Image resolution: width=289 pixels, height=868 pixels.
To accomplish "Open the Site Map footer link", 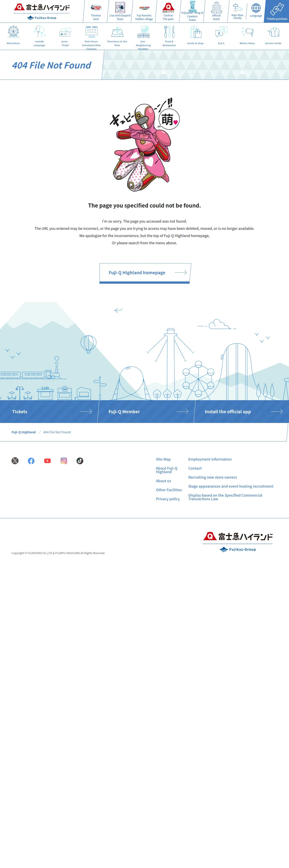I will pos(163,459).
